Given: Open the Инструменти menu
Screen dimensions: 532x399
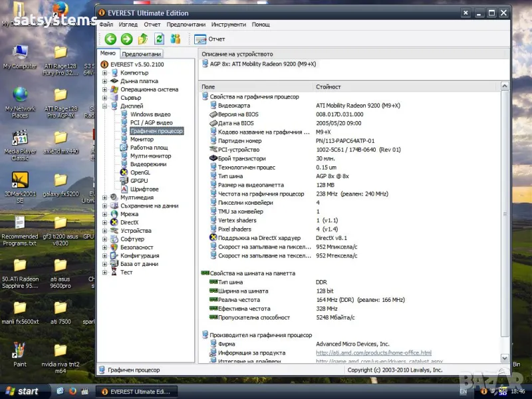Looking at the screenshot, I should pos(228,25).
